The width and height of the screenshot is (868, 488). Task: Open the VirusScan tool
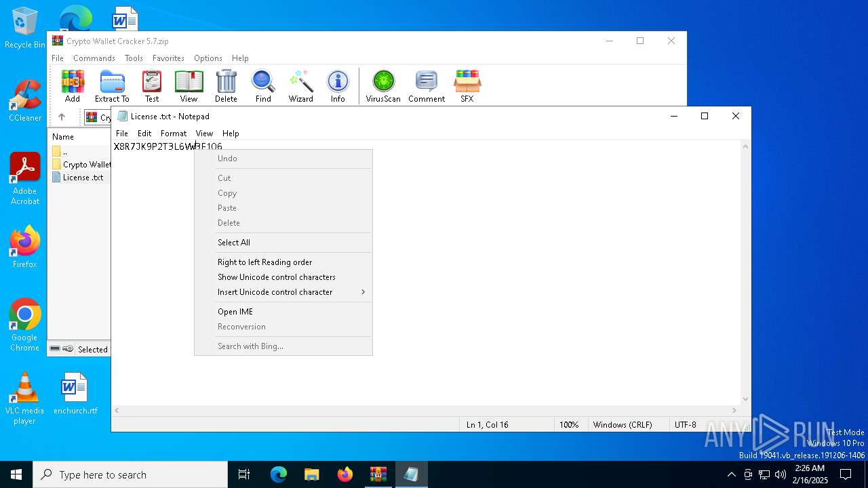383,86
